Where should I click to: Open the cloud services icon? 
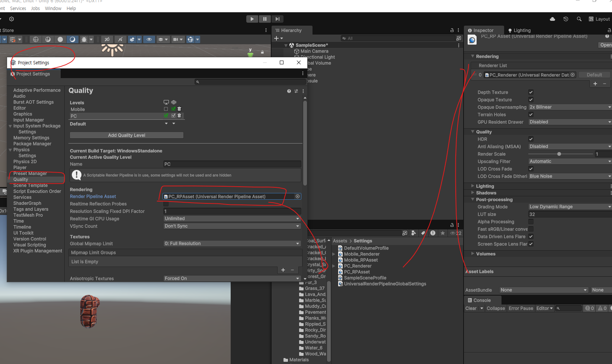point(552,19)
